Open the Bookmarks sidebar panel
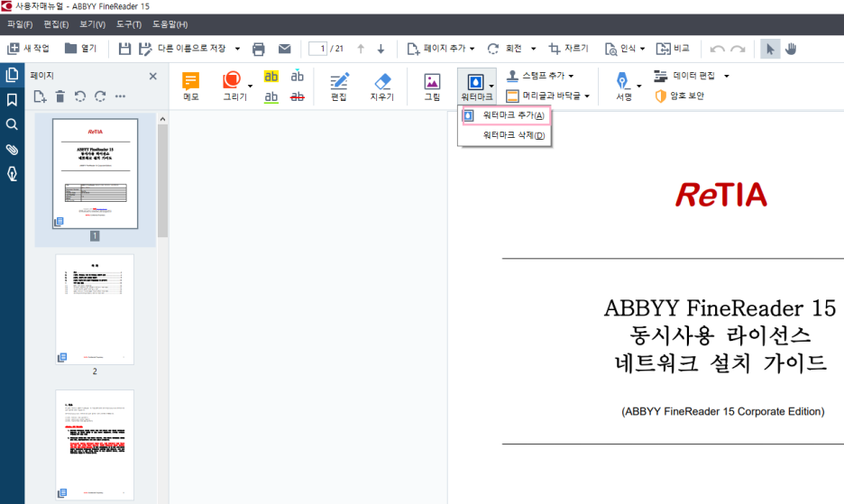This screenshot has width=844, height=504. tap(12, 99)
